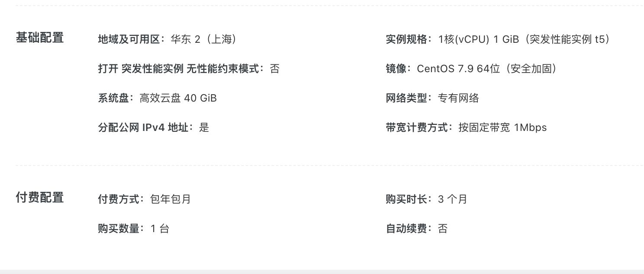Select the 突发性能实例 t5 specification text
The height and width of the screenshot is (274, 644).
coord(566,39)
